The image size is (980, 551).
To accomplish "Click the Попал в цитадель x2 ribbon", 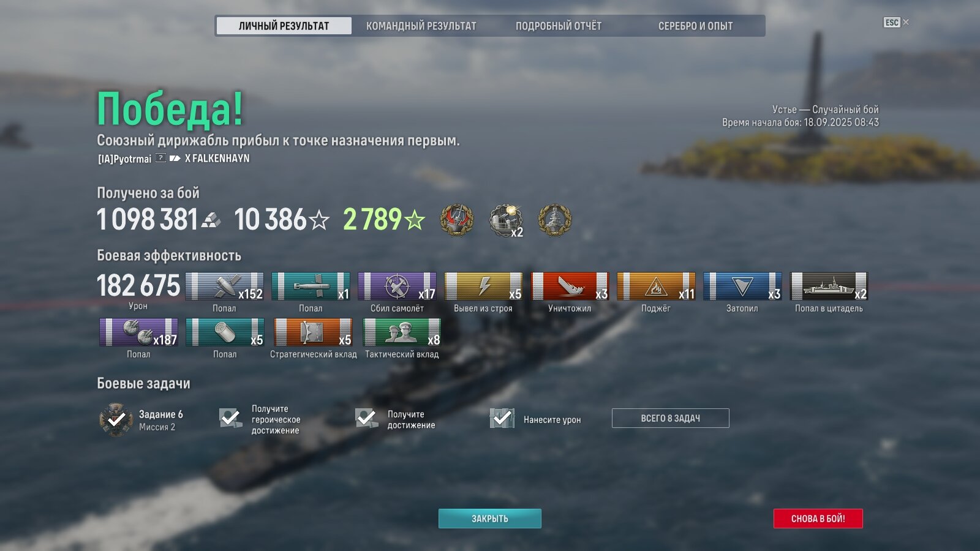I will coord(829,287).
